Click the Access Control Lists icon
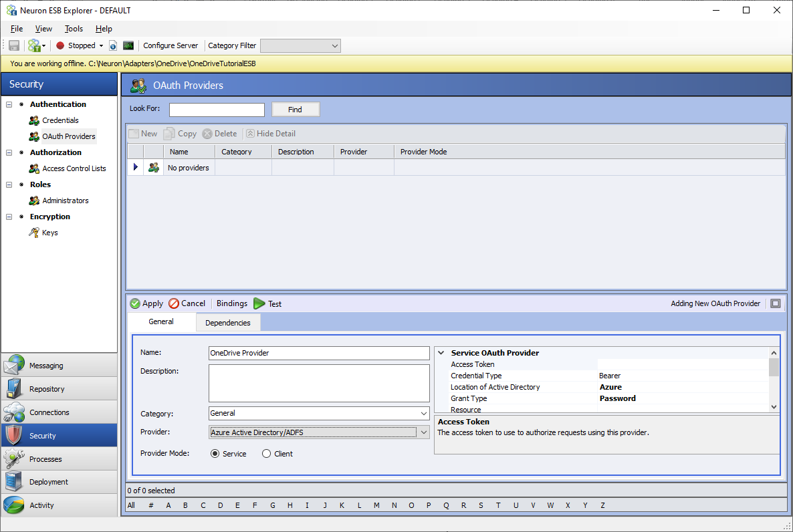This screenshot has width=793, height=532. pyautogui.click(x=34, y=168)
